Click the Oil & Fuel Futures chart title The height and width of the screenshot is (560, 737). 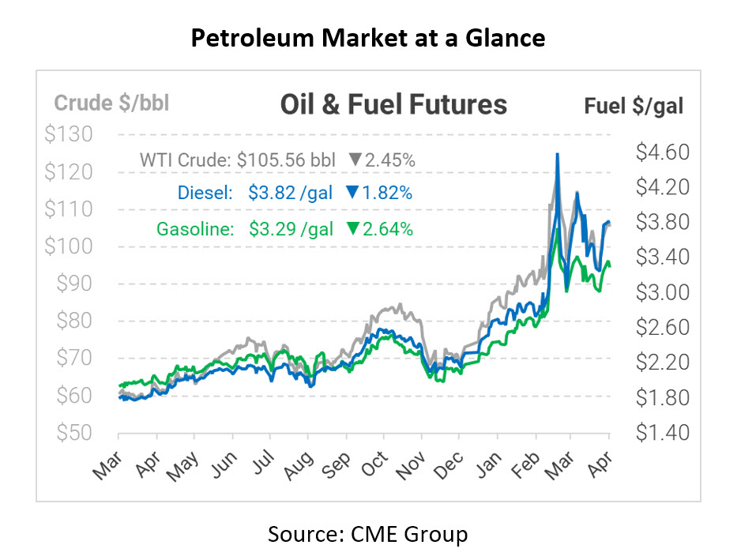point(393,104)
